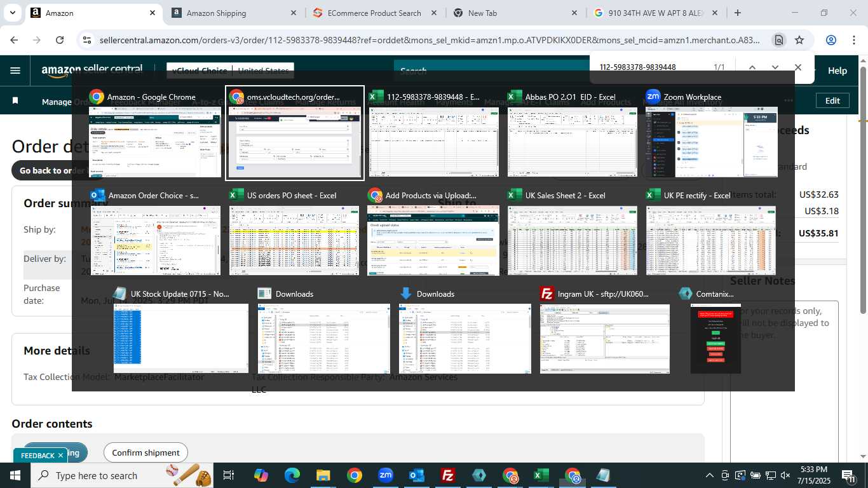Click Seller Central Help link

click(837, 71)
